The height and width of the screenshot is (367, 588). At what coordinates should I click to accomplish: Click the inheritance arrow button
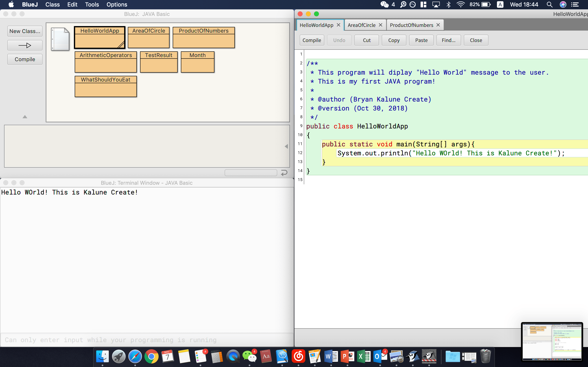(25, 45)
